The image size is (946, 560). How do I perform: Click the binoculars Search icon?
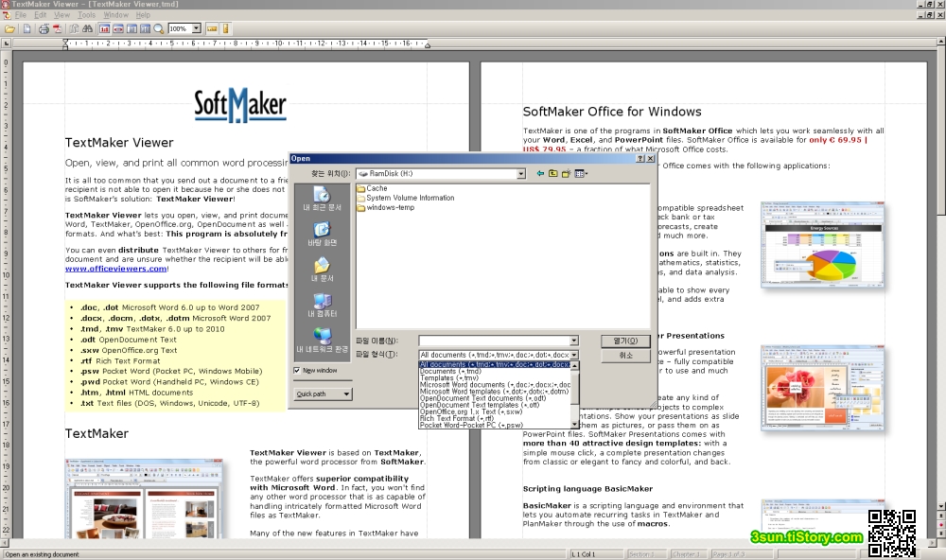pos(87,29)
